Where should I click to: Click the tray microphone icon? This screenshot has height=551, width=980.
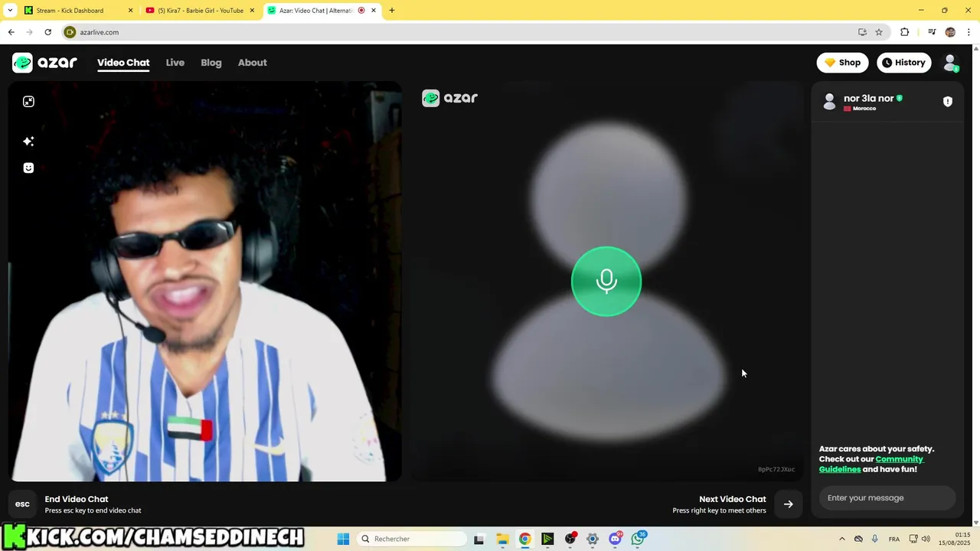(x=874, y=539)
